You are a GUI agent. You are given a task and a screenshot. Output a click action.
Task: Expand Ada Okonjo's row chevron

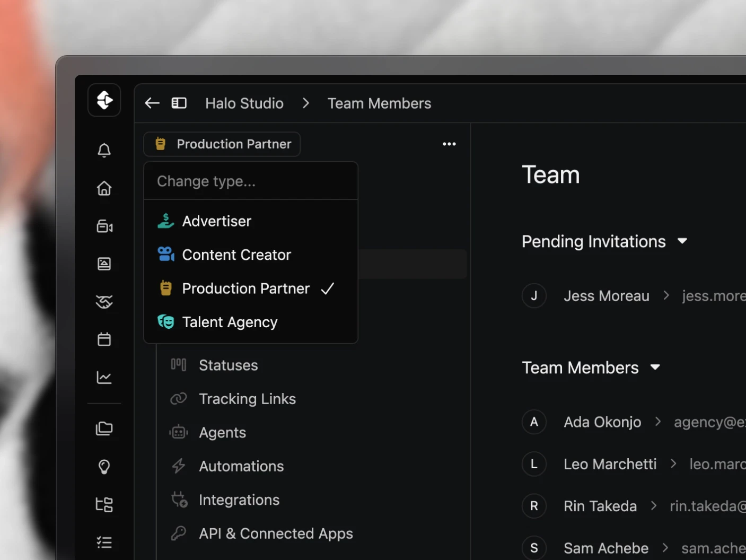(x=658, y=422)
